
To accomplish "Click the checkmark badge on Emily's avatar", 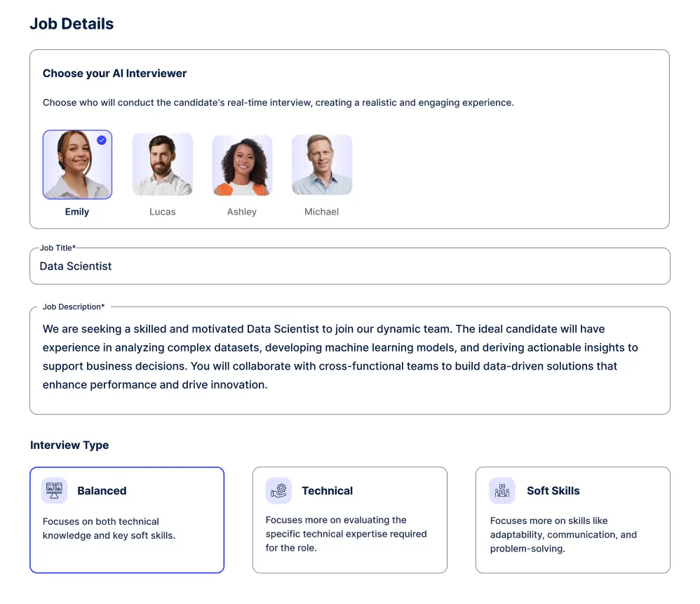I will [x=101, y=140].
